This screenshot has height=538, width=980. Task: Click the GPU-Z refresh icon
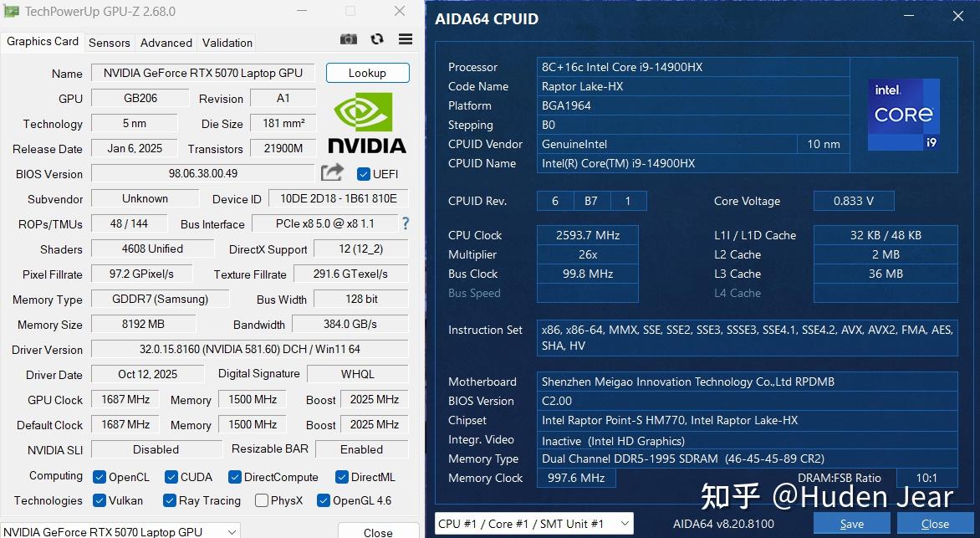[x=377, y=38]
